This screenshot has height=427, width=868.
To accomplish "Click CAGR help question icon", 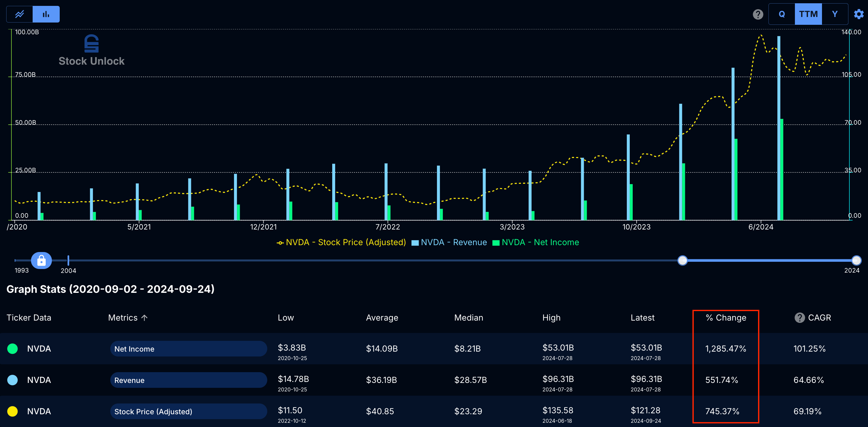I will pos(799,318).
